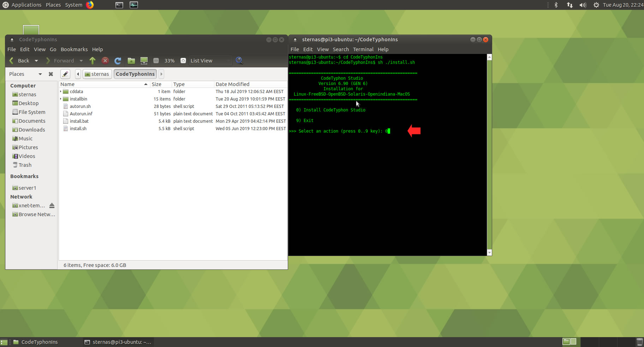
Task: Sort by the Type column header
Action: tap(193, 84)
